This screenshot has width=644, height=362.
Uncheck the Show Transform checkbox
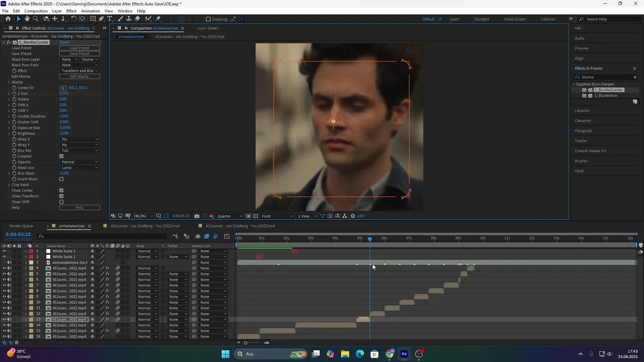pyautogui.click(x=61, y=196)
